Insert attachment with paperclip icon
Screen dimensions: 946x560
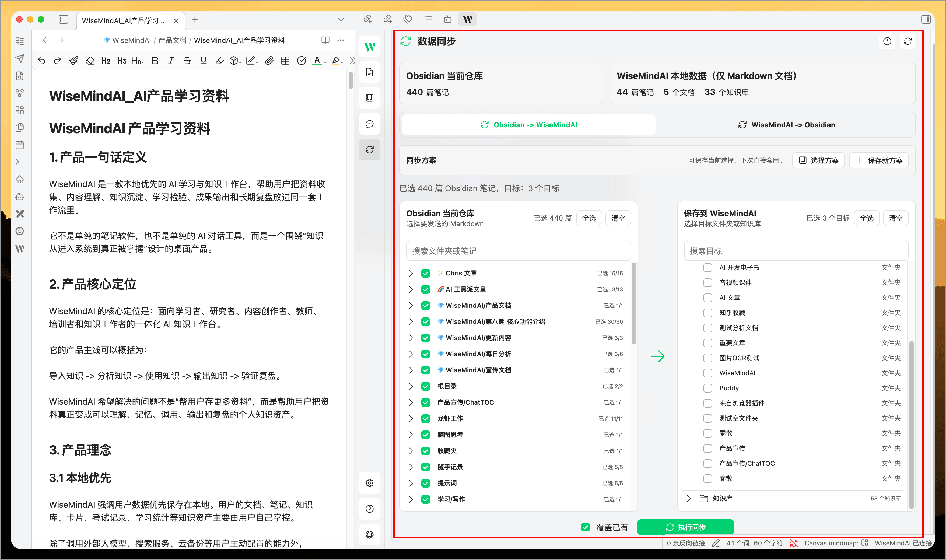[x=269, y=61]
